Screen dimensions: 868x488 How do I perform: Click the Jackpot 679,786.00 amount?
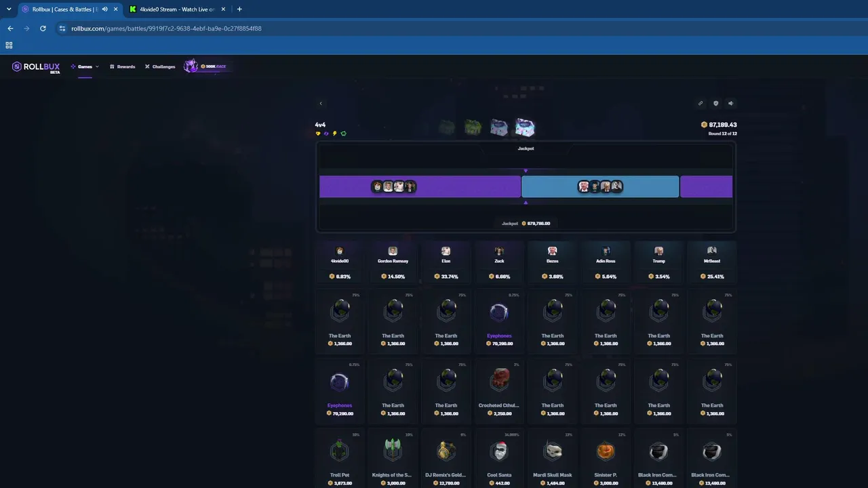coord(526,223)
